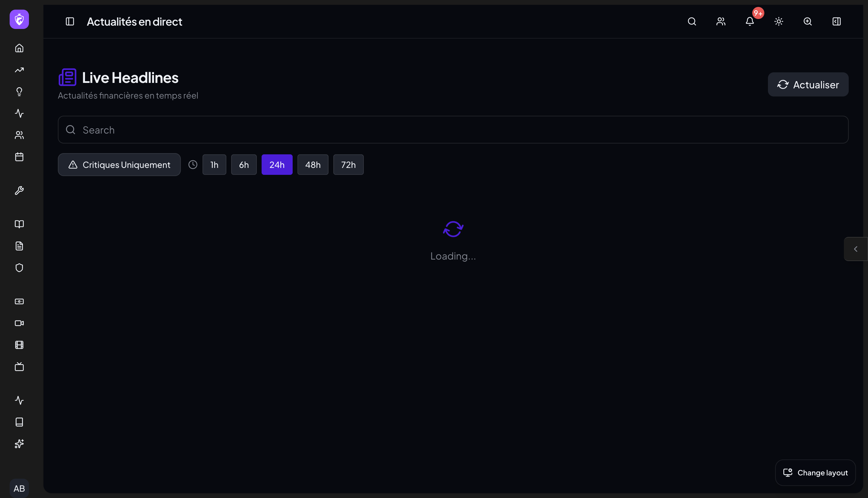The width and height of the screenshot is (868, 498).
Task: Click the headlines Search input field
Action: [x=453, y=130]
